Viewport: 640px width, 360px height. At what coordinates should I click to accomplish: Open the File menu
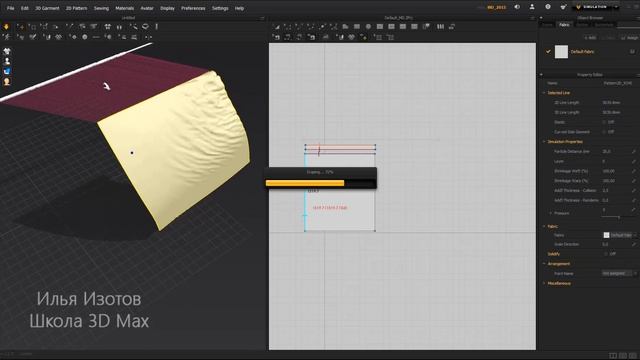[11, 8]
